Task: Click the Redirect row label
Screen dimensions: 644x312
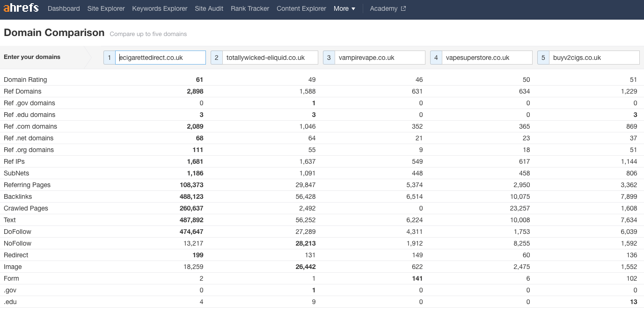Action: click(16, 255)
